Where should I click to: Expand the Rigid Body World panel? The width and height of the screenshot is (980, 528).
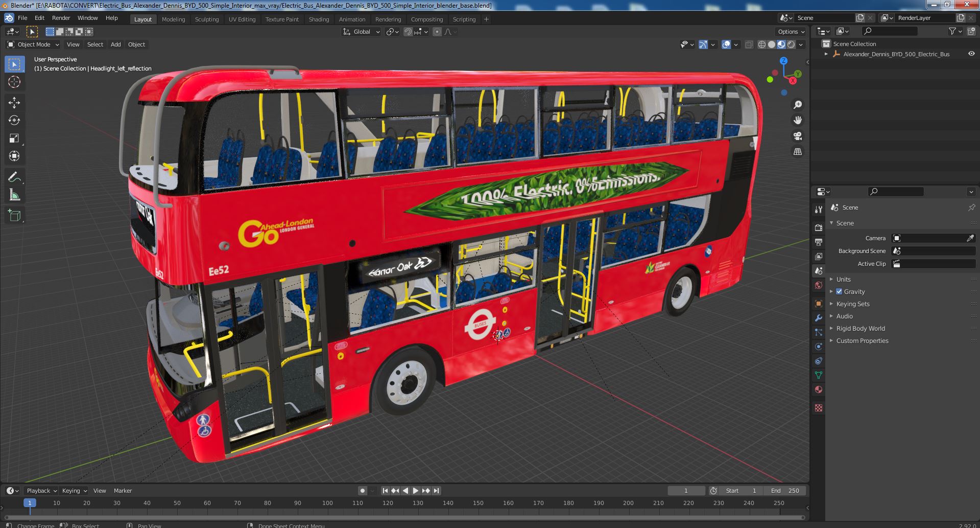click(860, 328)
